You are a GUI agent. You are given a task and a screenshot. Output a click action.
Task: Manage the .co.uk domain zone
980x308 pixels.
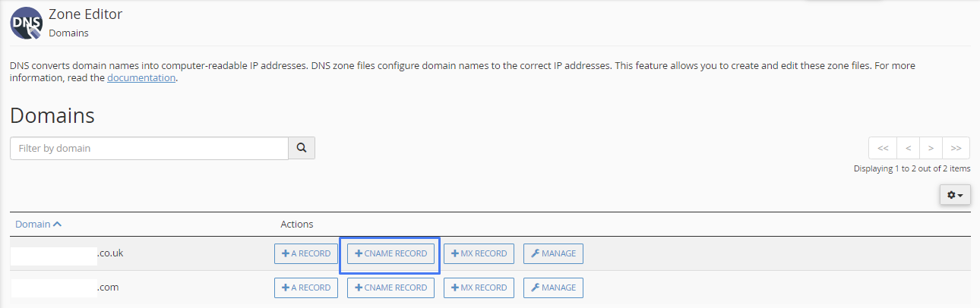coord(553,253)
